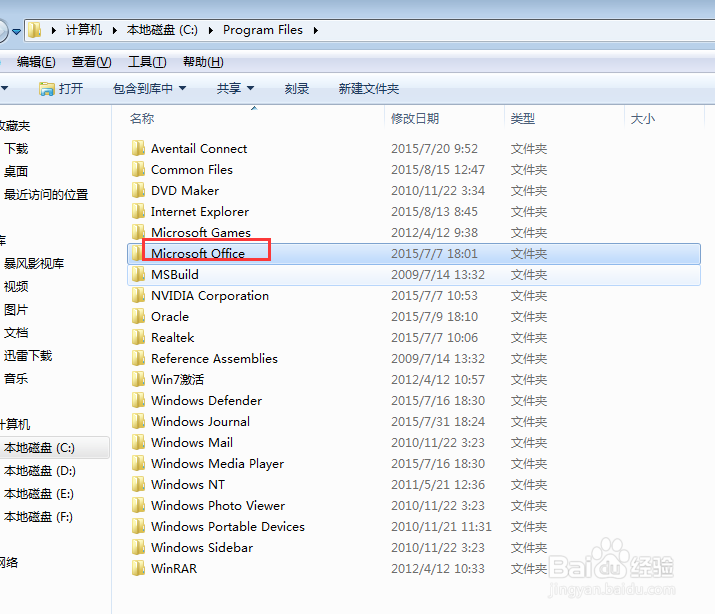Click the Internet Explorer folder icon
The image size is (715, 614).
138,211
